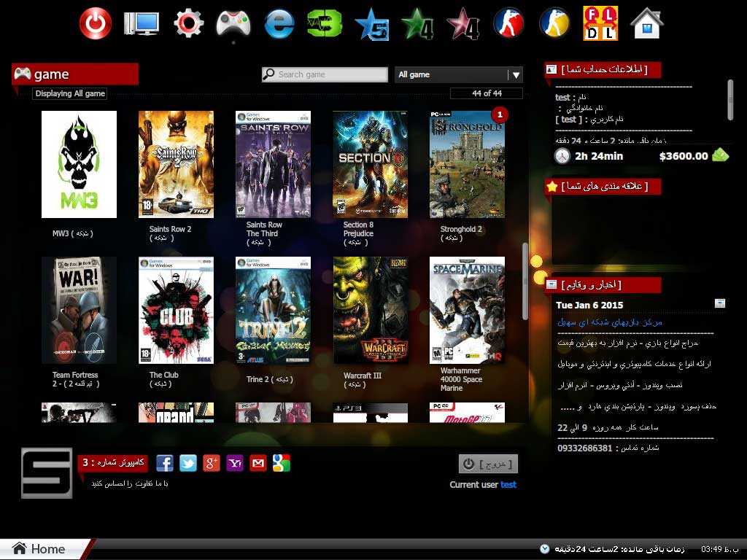The height and width of the screenshot is (560, 747).
Task: Launch the green MW3 shortcut icon
Action: click(x=325, y=23)
